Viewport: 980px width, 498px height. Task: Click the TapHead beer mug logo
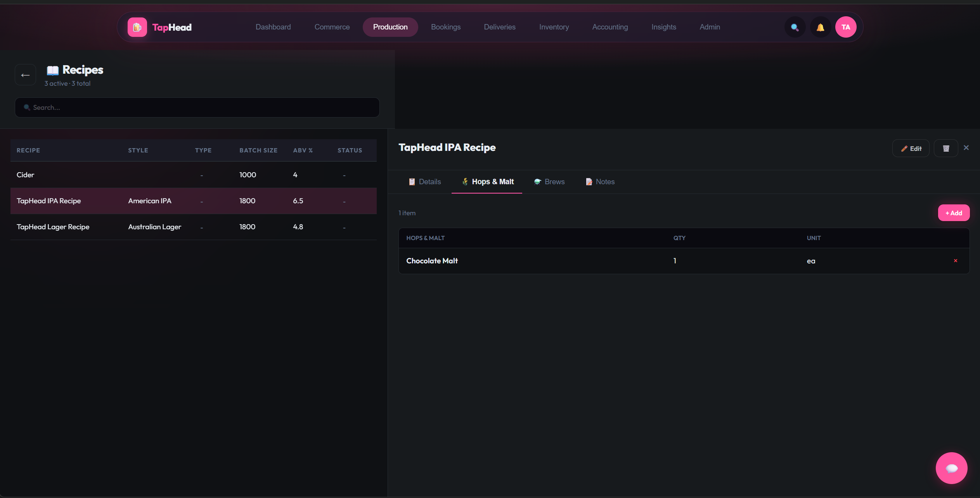[x=137, y=27]
